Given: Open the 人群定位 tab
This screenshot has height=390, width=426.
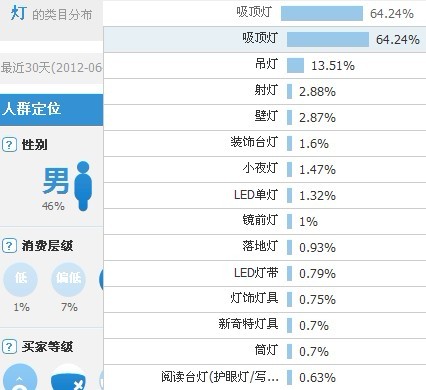Looking at the screenshot, I should [x=51, y=110].
